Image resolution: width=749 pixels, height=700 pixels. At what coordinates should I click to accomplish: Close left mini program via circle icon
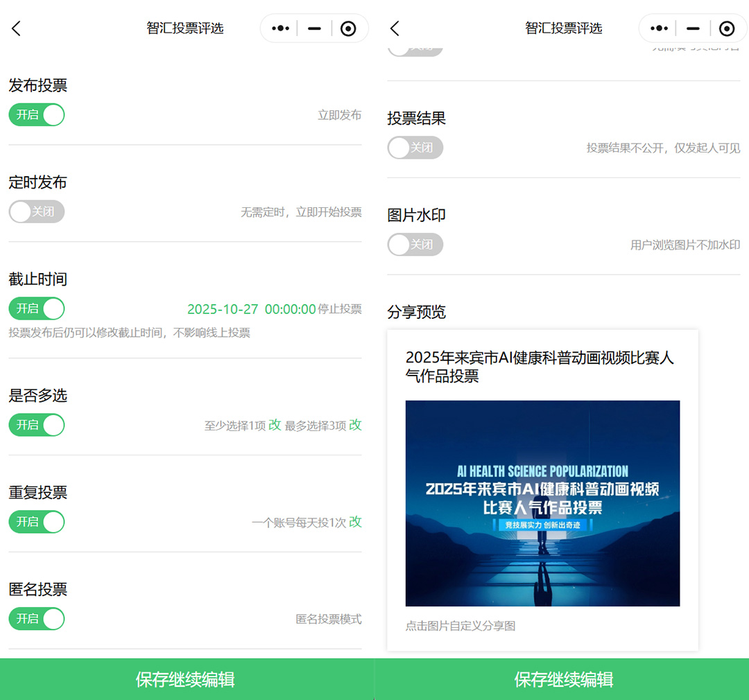[348, 28]
